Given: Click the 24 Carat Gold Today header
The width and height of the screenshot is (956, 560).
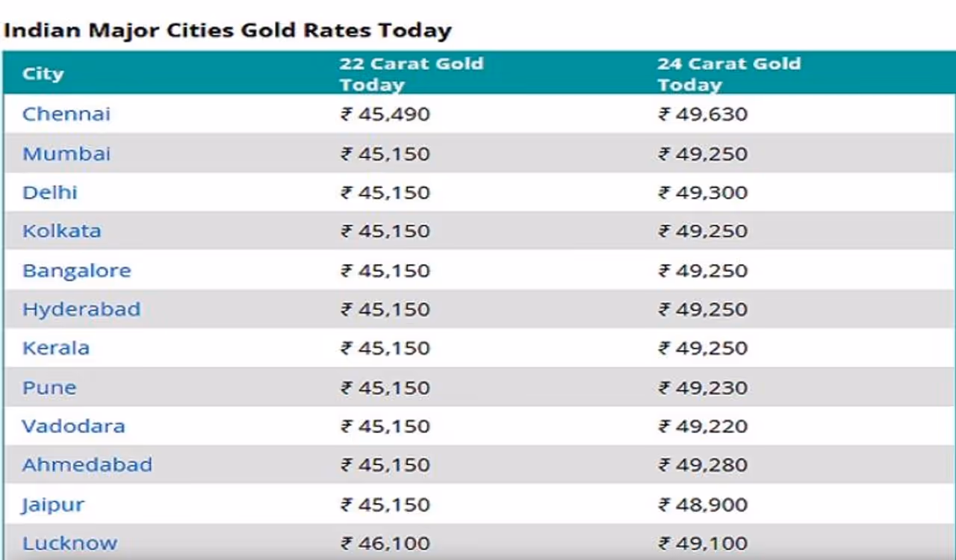Looking at the screenshot, I should [729, 74].
